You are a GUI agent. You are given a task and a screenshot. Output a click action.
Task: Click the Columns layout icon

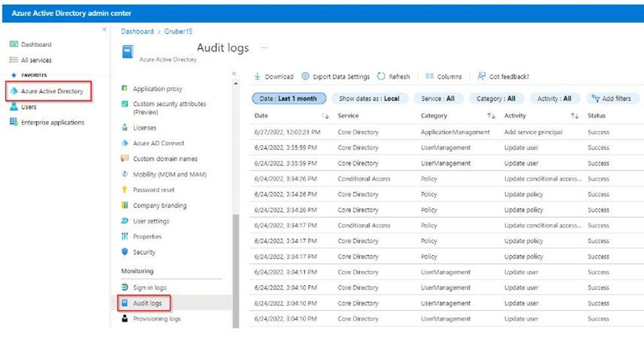tap(429, 76)
